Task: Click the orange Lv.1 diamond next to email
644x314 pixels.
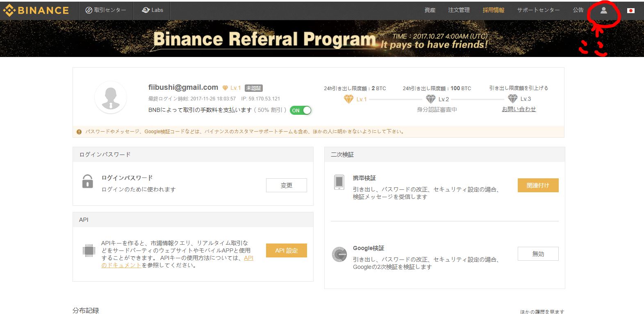Action: [225, 88]
